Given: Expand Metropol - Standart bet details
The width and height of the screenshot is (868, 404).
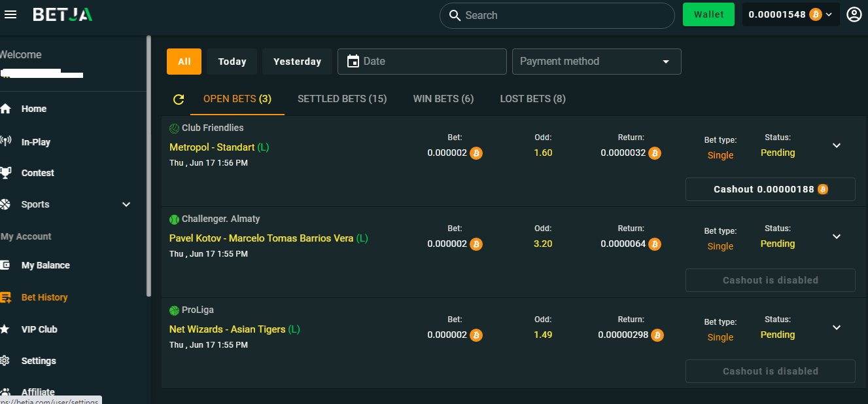Looking at the screenshot, I should 837,145.
